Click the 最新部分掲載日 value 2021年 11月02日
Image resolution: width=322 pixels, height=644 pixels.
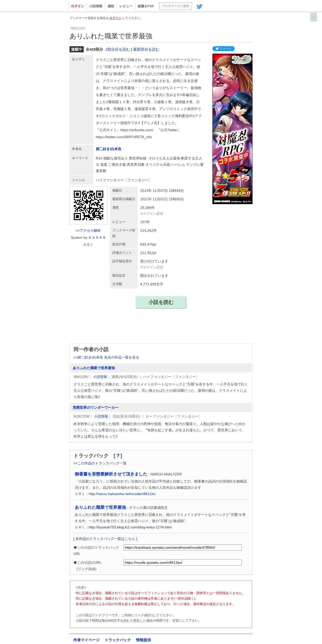pyautogui.click(x=162, y=199)
